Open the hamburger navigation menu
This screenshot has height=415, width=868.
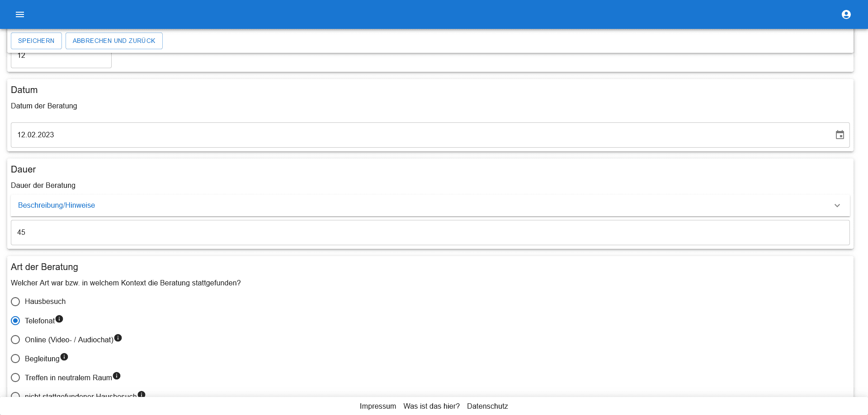click(20, 14)
